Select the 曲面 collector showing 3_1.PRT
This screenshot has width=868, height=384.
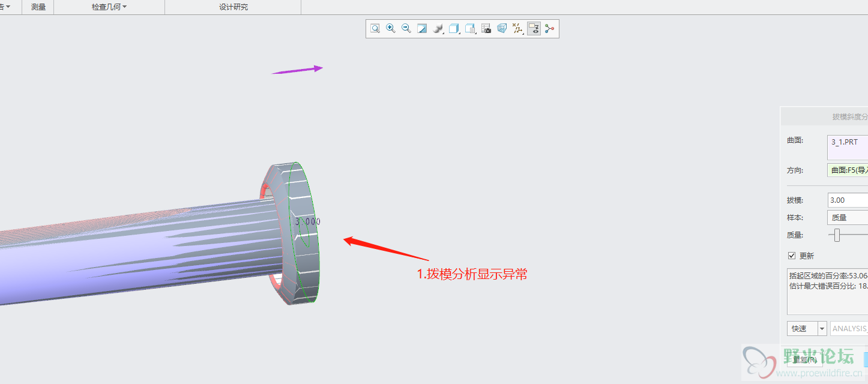[848, 148]
